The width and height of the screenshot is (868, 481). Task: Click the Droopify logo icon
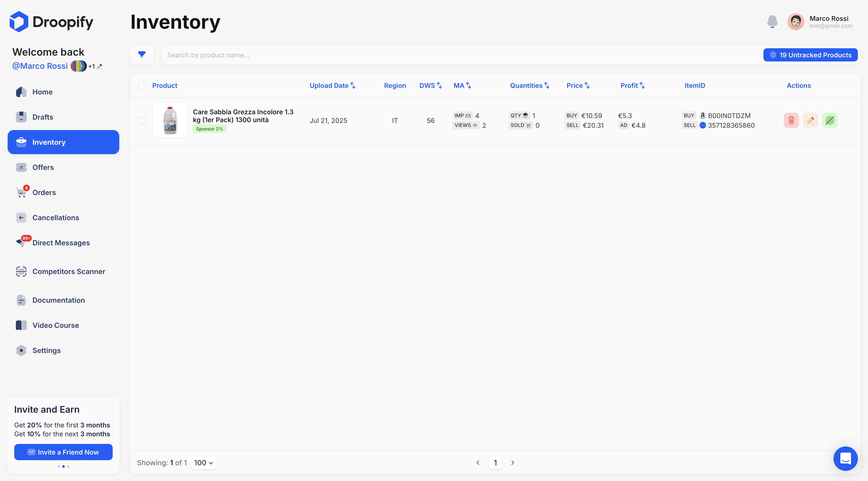19,22
